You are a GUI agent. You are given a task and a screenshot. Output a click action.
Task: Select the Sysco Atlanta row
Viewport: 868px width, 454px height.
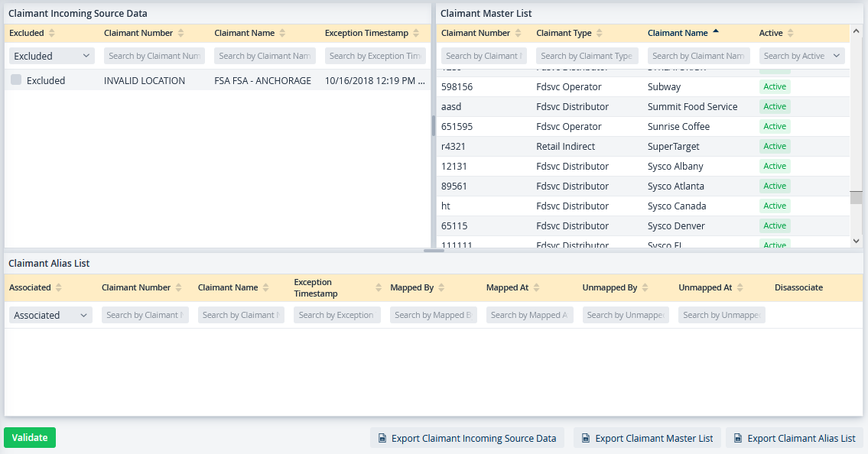(x=642, y=186)
